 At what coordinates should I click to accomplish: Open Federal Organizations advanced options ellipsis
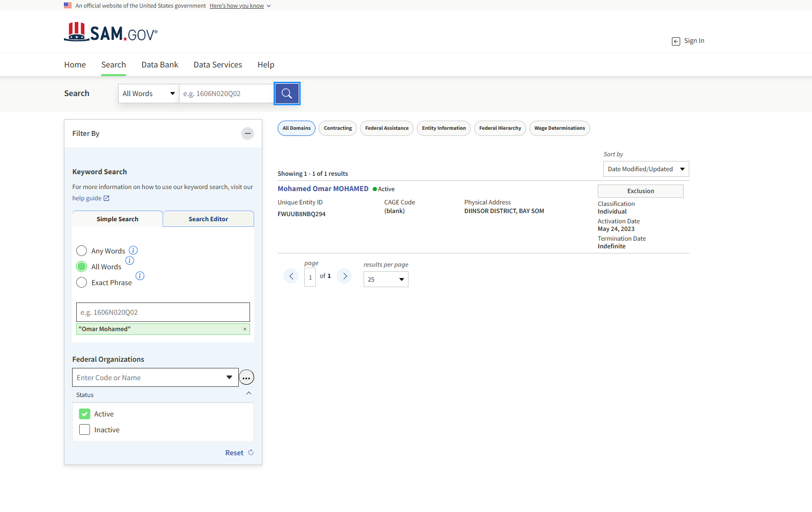click(x=246, y=378)
